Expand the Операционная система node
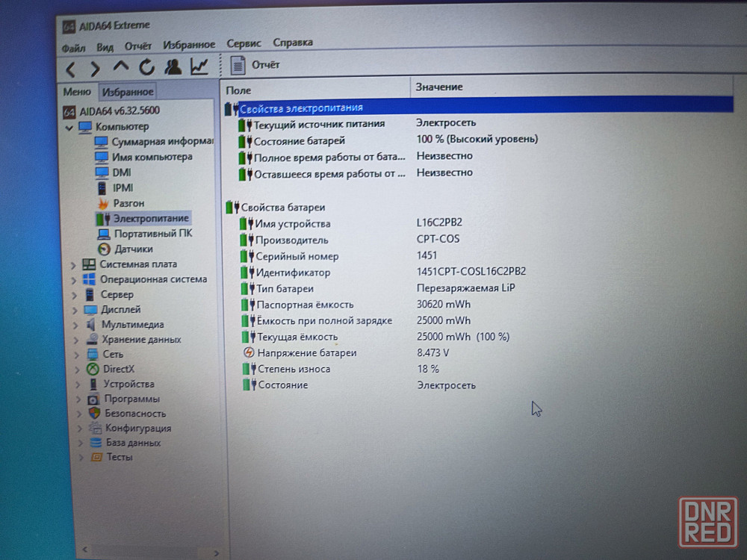This screenshot has width=747, height=560. (x=73, y=281)
